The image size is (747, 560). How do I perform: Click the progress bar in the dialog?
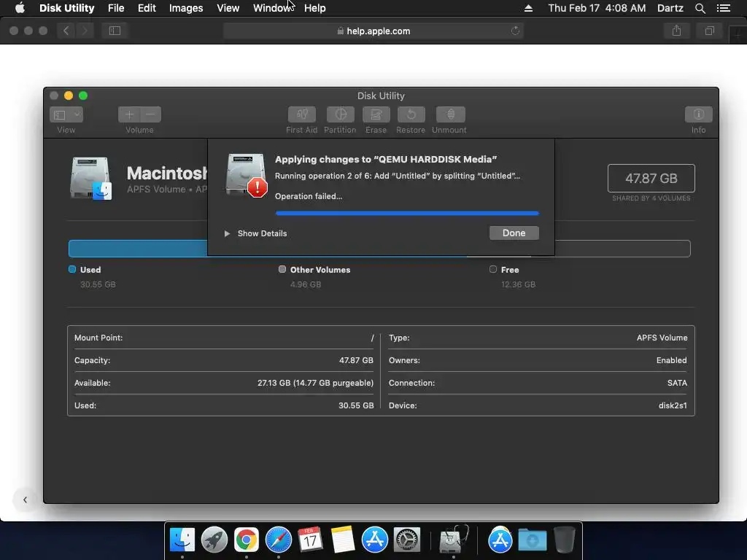pos(407,214)
